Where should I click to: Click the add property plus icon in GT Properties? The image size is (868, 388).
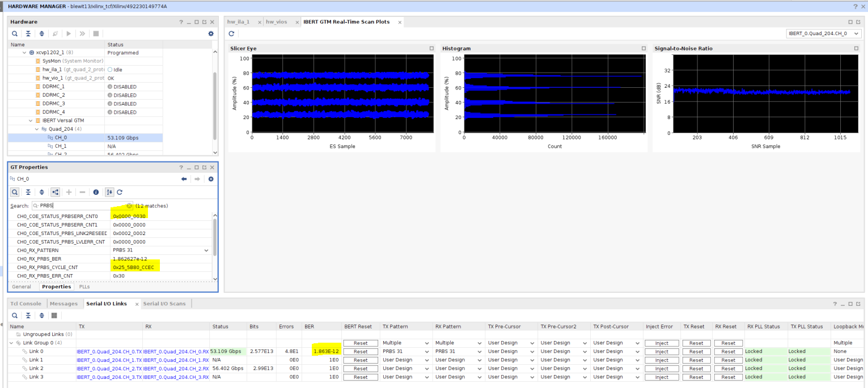(x=69, y=192)
